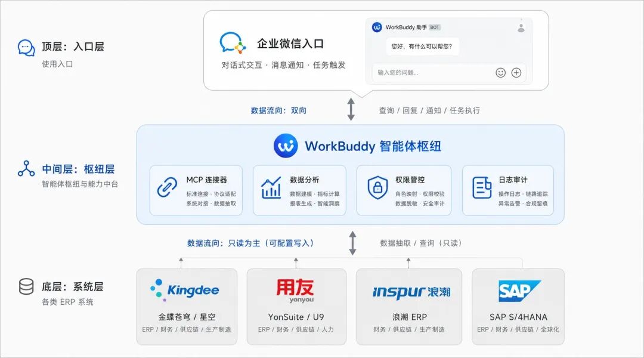
Task: Click the text 系统对接 · 数据抽取
Action: [x=211, y=203]
